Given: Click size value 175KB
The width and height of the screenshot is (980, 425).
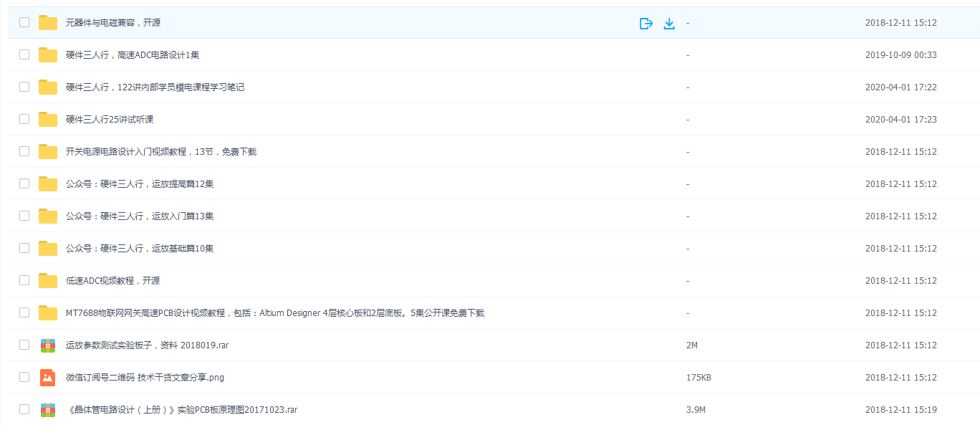Looking at the screenshot, I should tap(698, 378).
